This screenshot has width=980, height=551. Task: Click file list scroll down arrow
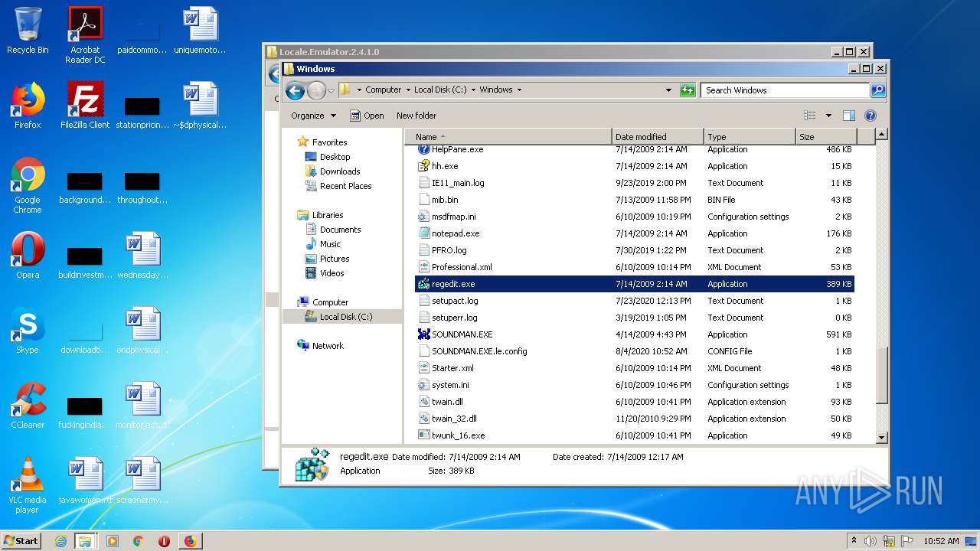click(x=882, y=437)
